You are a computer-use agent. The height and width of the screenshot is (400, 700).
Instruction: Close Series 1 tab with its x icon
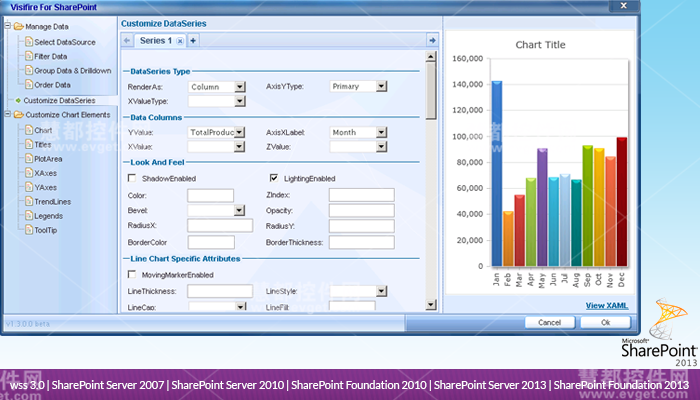click(x=179, y=41)
